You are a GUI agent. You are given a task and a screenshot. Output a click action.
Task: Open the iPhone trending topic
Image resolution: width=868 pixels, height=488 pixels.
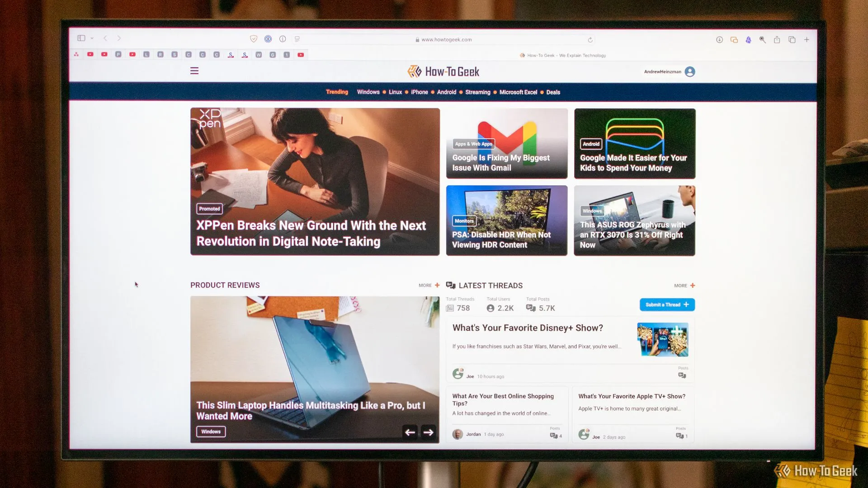419,92
